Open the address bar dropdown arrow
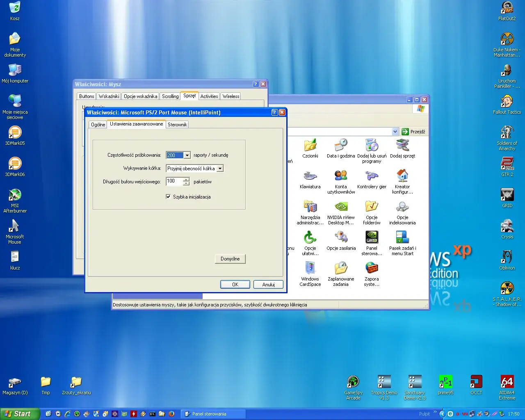The image size is (525, 420). (395, 131)
